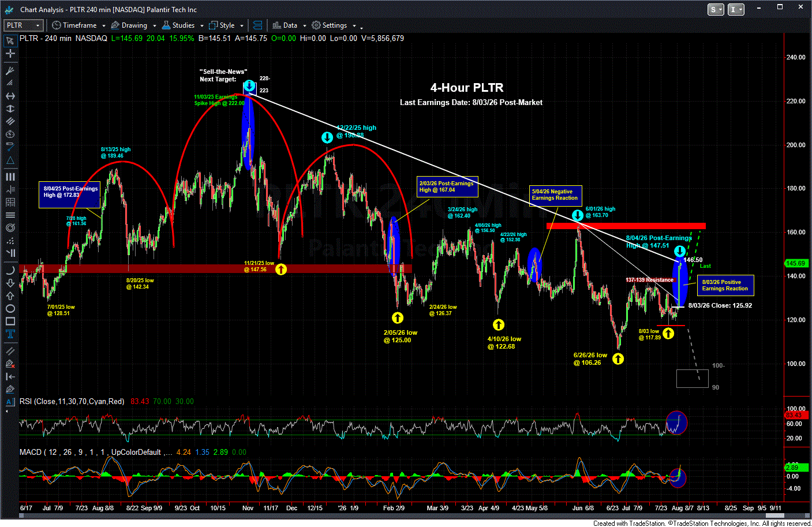Select the arc drawing tool
The image size is (812, 527).
(10, 270)
